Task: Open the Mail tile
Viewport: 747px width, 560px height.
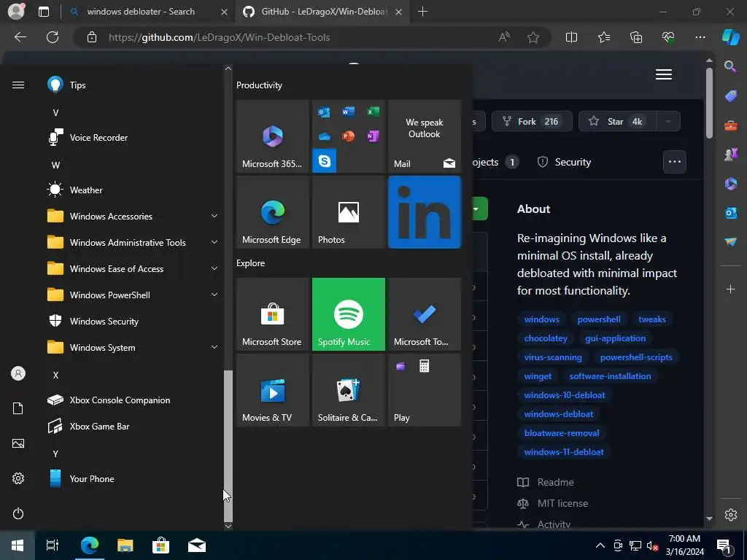Action: (425, 136)
